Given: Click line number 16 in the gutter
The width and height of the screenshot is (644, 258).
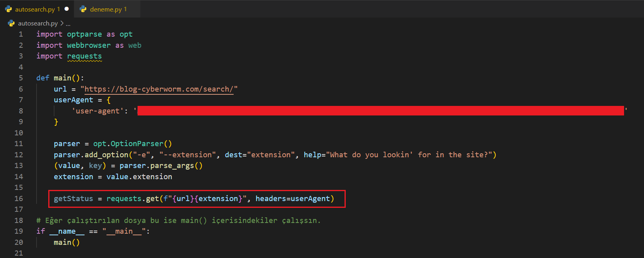Looking at the screenshot, I should coord(19,199).
